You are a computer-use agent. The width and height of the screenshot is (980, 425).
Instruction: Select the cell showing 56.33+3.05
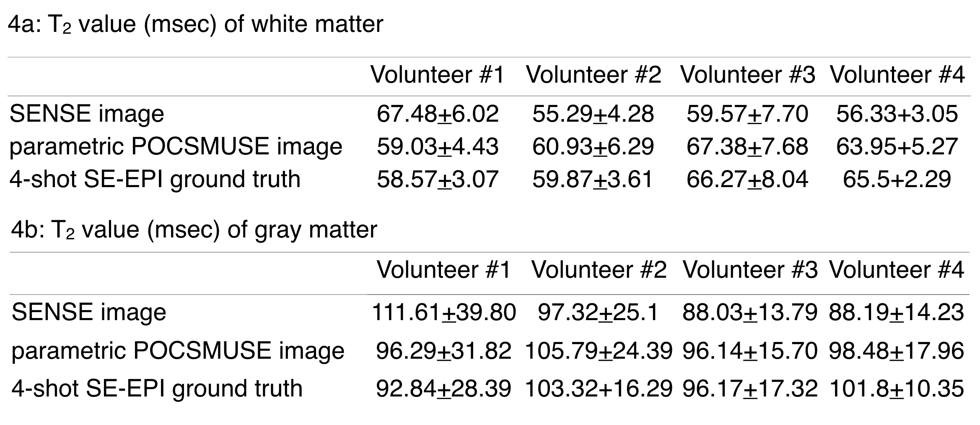(x=897, y=114)
